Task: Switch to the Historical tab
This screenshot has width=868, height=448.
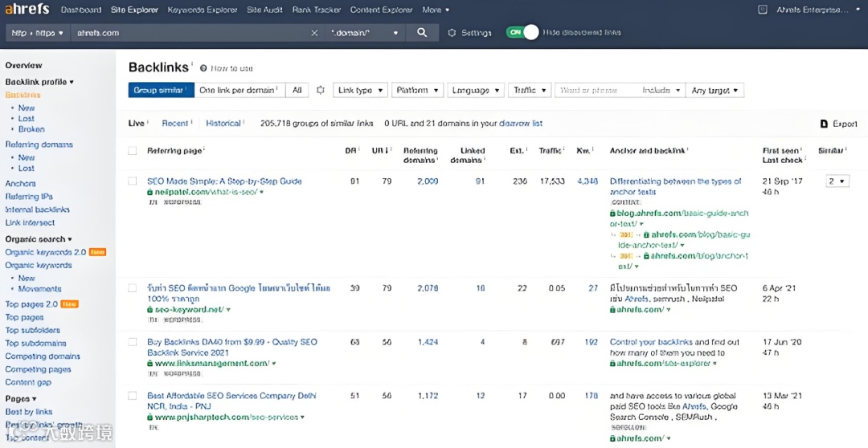Action: click(223, 124)
